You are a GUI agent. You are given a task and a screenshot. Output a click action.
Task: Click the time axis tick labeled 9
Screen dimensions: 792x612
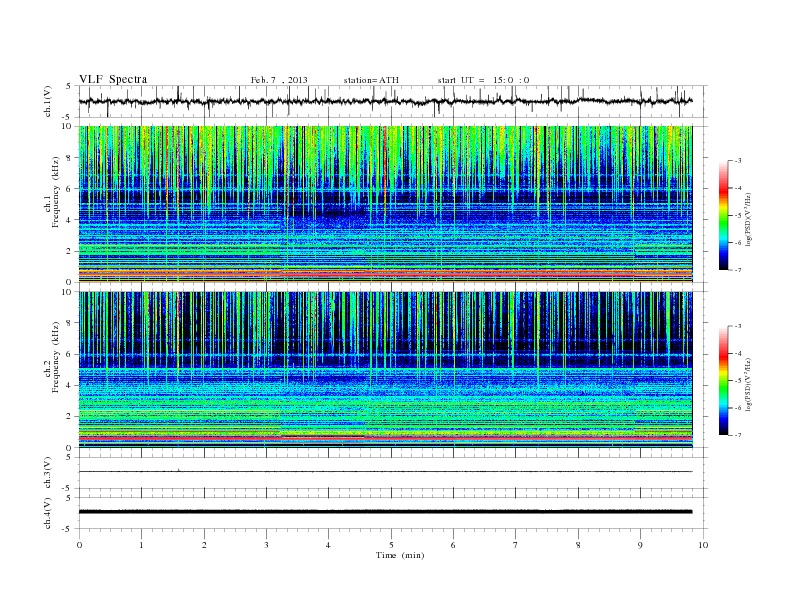pos(640,545)
